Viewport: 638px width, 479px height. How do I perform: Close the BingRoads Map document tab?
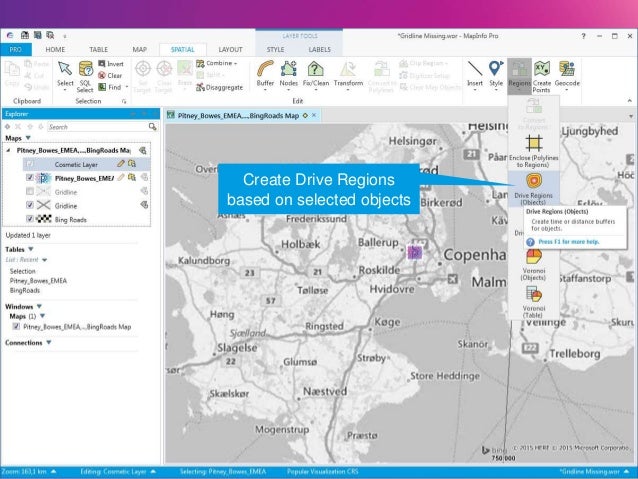coord(314,116)
